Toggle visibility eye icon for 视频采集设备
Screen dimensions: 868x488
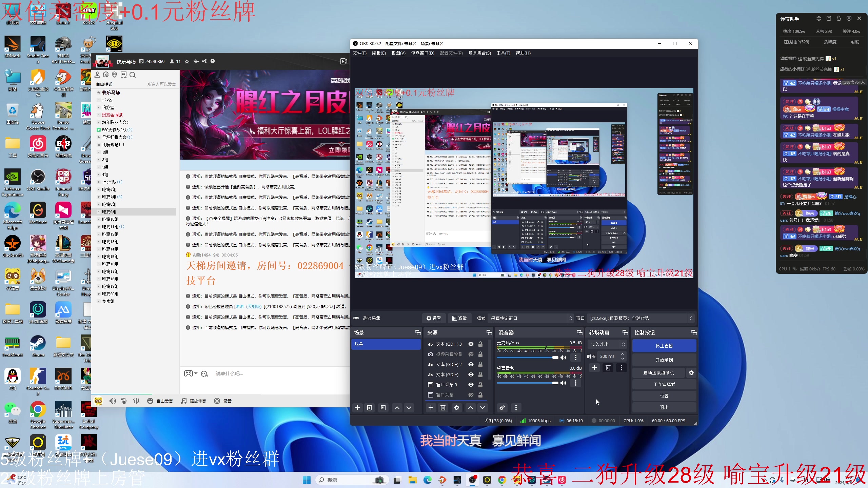[472, 354]
